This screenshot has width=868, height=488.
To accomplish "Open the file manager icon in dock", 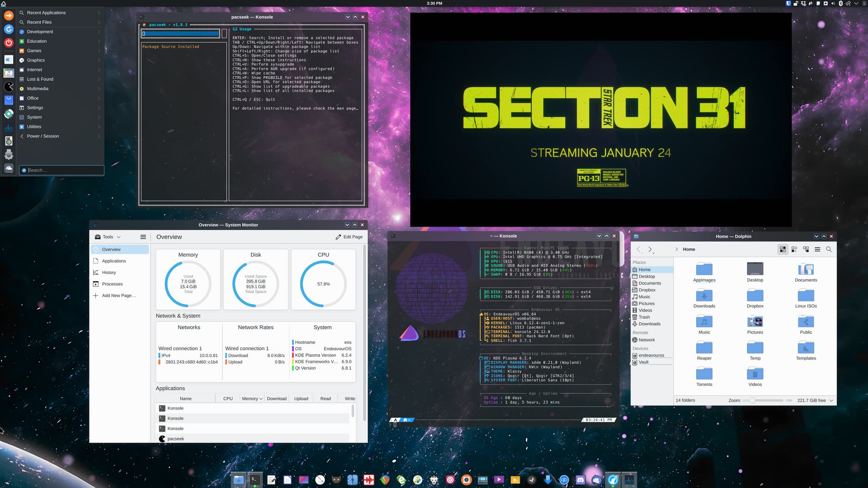I will pos(238,479).
